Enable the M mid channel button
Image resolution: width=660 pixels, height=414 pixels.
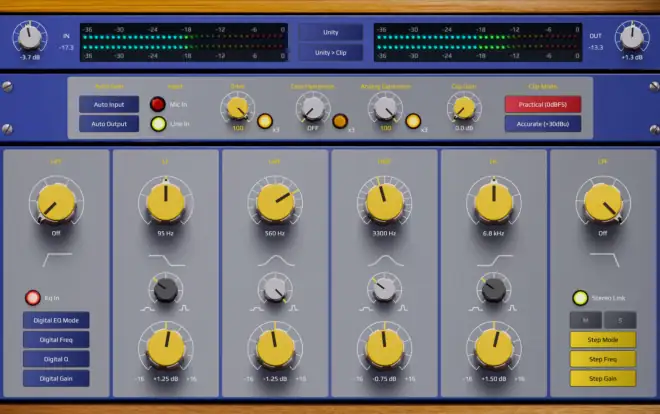(585, 320)
